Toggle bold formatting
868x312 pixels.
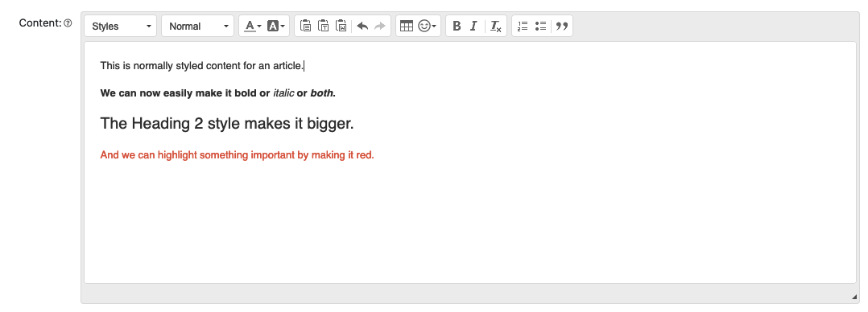click(457, 26)
